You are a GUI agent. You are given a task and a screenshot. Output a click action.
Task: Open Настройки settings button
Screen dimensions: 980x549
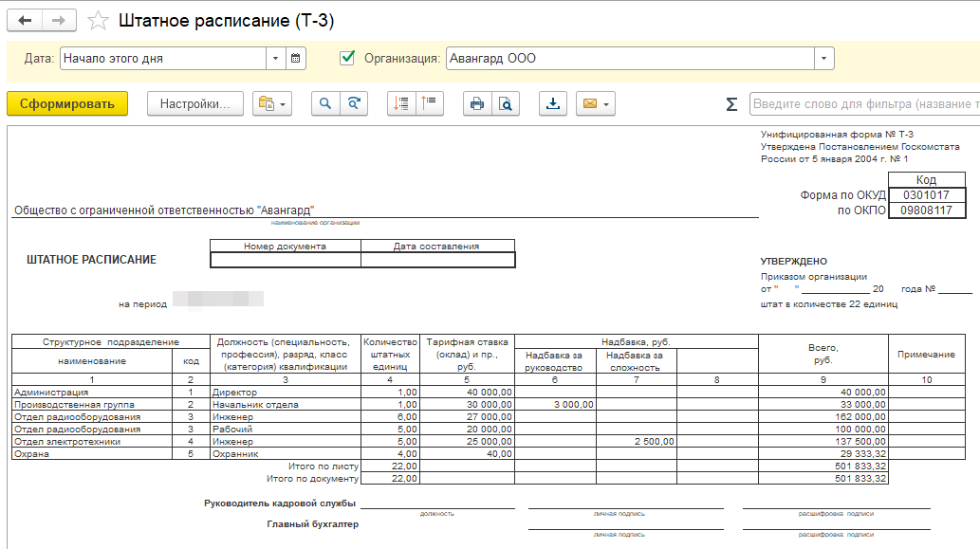[x=195, y=104]
